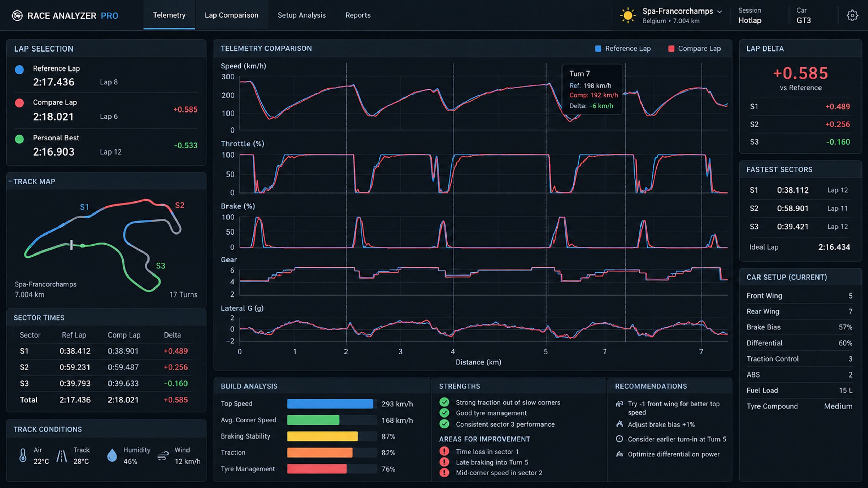Click the sunny weather icon
This screenshot has width=868, height=488.
[628, 16]
